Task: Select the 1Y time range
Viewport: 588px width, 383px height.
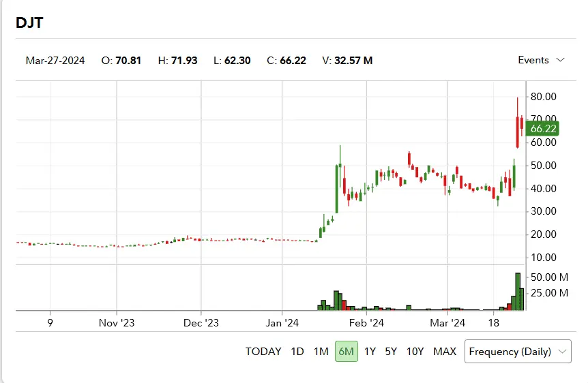Action: [x=370, y=352]
